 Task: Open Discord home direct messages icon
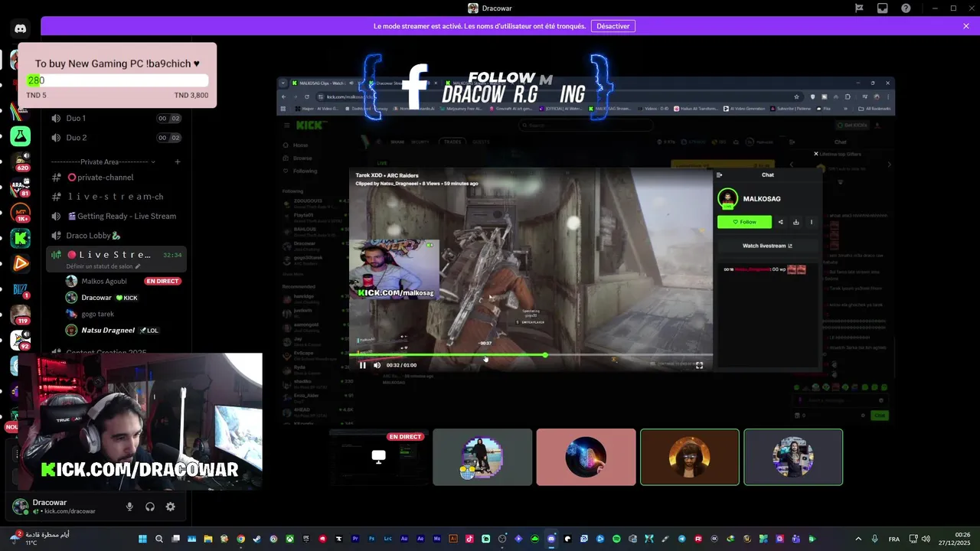[21, 29]
